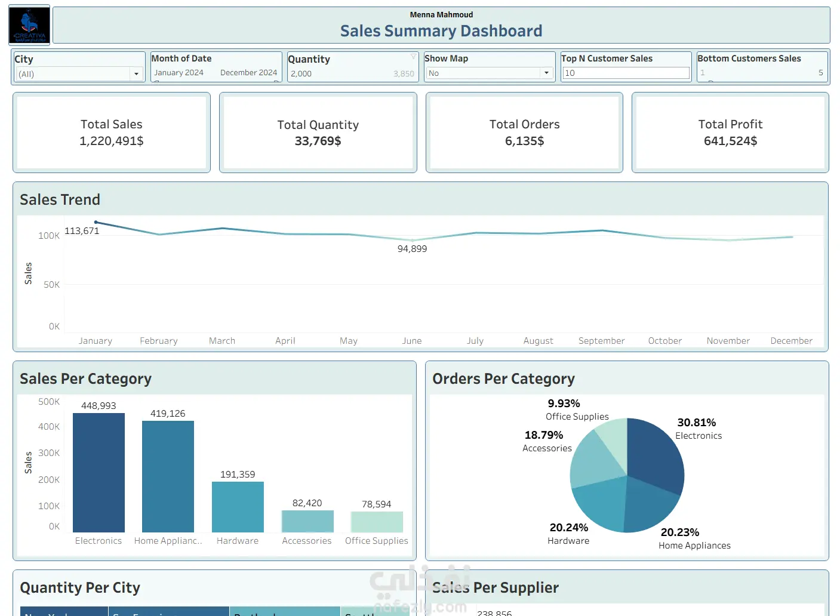Open the Show Map dropdown arrow

click(546, 73)
